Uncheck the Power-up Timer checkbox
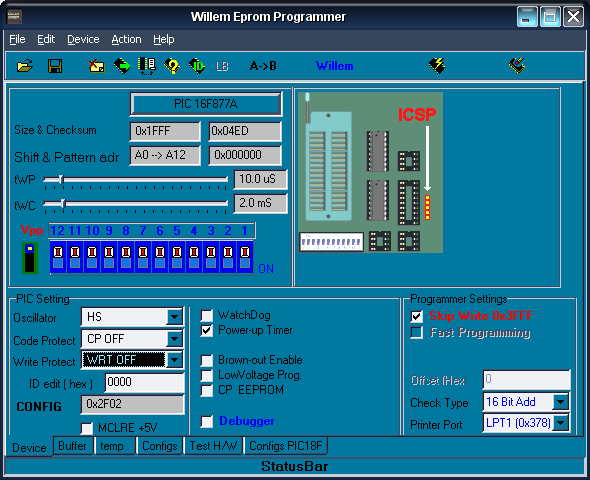Image resolution: width=590 pixels, height=480 pixels. point(207,331)
